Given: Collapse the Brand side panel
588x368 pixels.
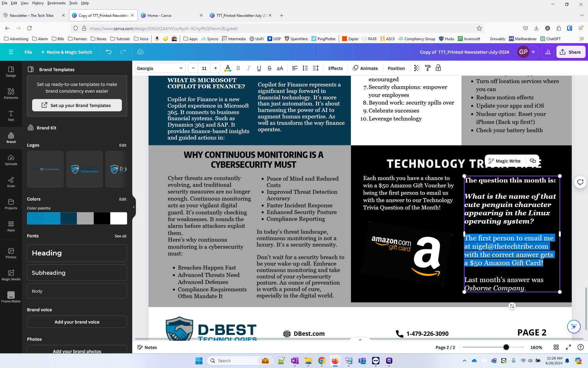Looking at the screenshot, I should point(134,207).
